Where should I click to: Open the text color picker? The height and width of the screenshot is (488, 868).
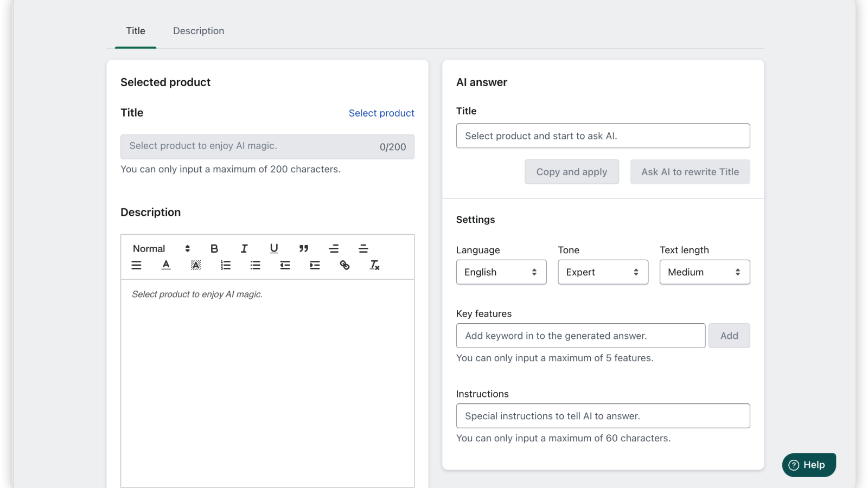pos(166,265)
